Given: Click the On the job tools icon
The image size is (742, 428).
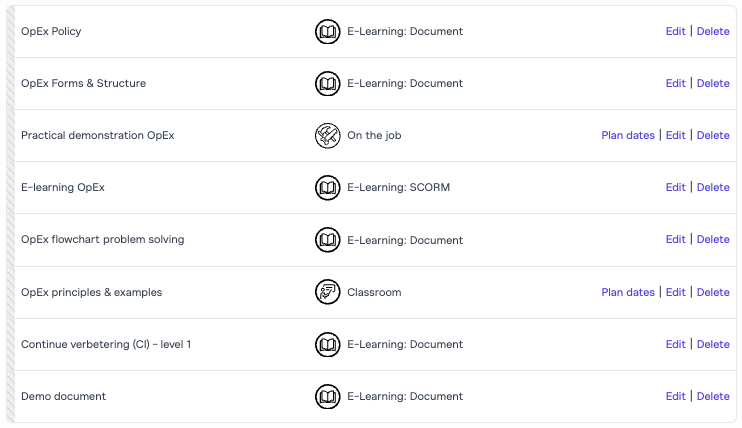Looking at the screenshot, I should tap(328, 136).
